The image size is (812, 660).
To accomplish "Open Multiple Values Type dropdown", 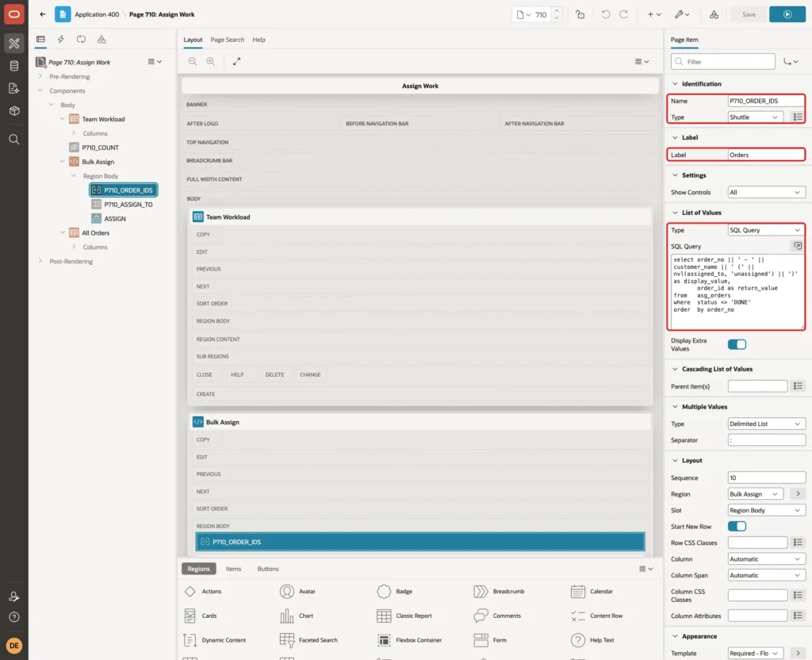I will click(767, 424).
